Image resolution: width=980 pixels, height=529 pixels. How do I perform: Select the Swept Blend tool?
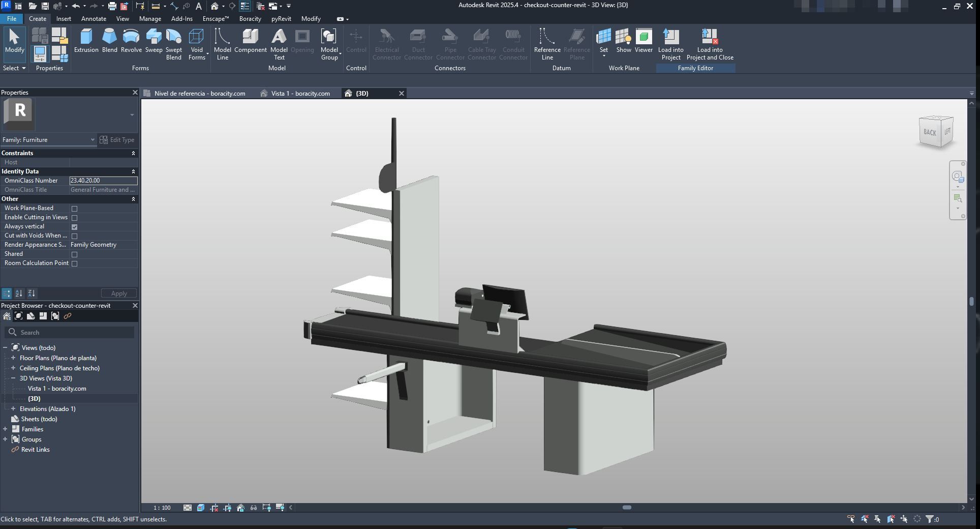pyautogui.click(x=173, y=44)
